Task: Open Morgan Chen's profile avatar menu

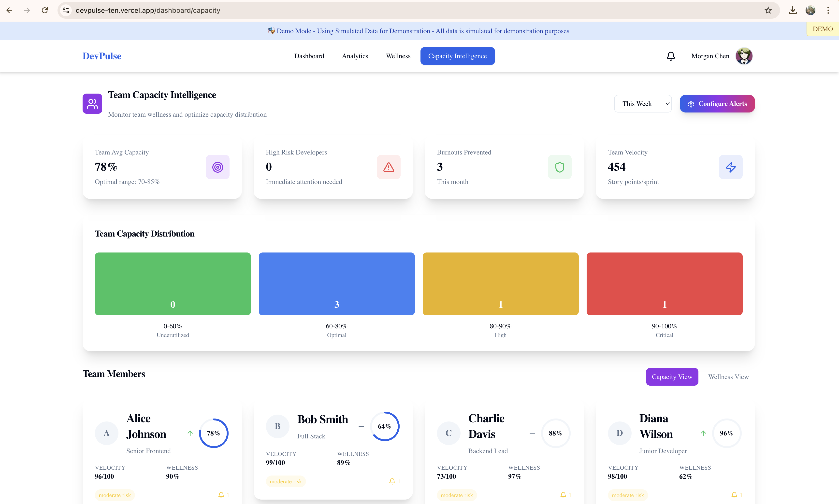Action: click(744, 56)
